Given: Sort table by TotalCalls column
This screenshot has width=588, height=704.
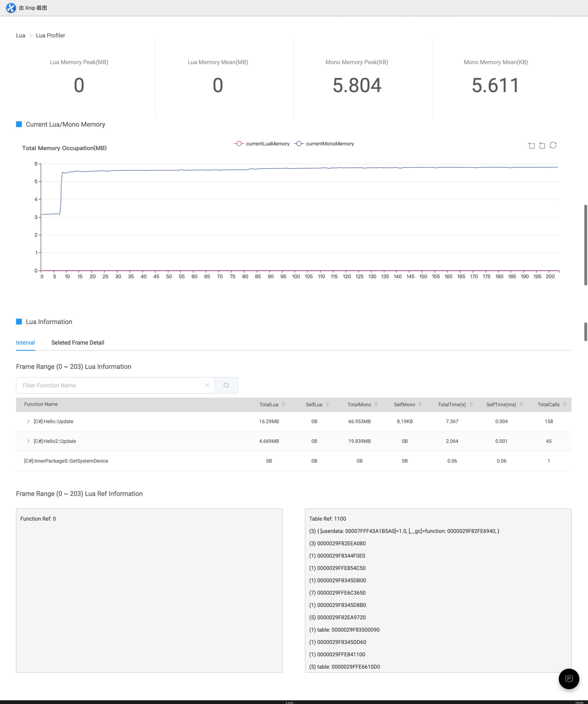Looking at the screenshot, I should pyautogui.click(x=565, y=404).
